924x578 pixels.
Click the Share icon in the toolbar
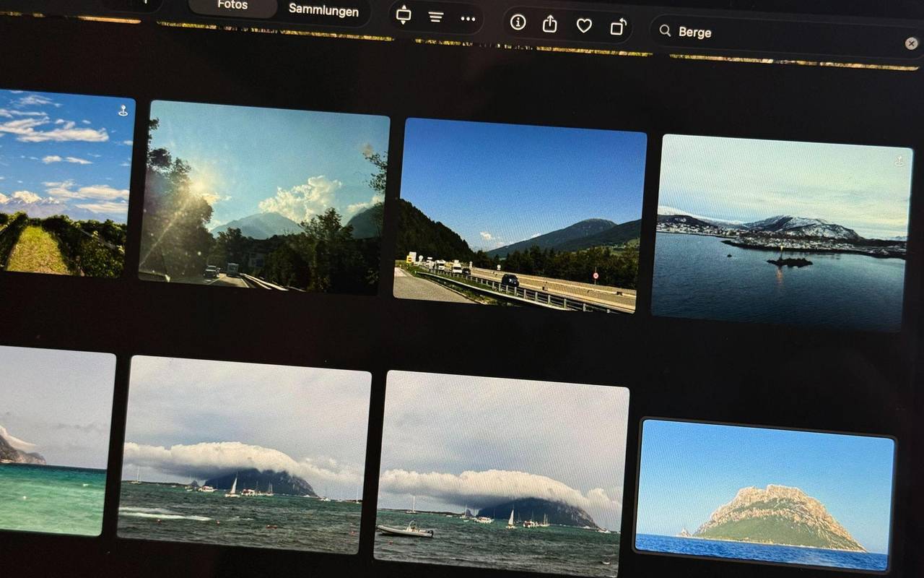550,23
